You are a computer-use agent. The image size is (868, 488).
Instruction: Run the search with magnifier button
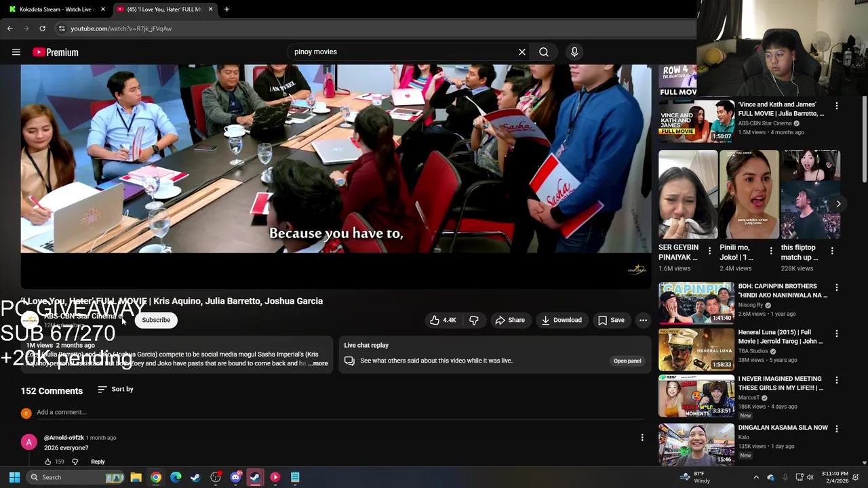[544, 52]
